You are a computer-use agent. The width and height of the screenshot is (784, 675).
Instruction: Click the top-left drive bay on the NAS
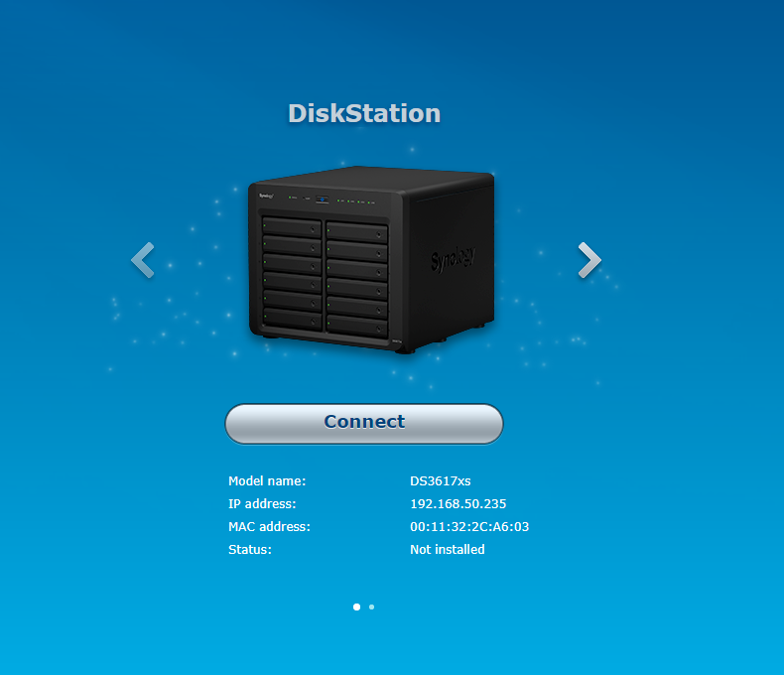pos(292,229)
